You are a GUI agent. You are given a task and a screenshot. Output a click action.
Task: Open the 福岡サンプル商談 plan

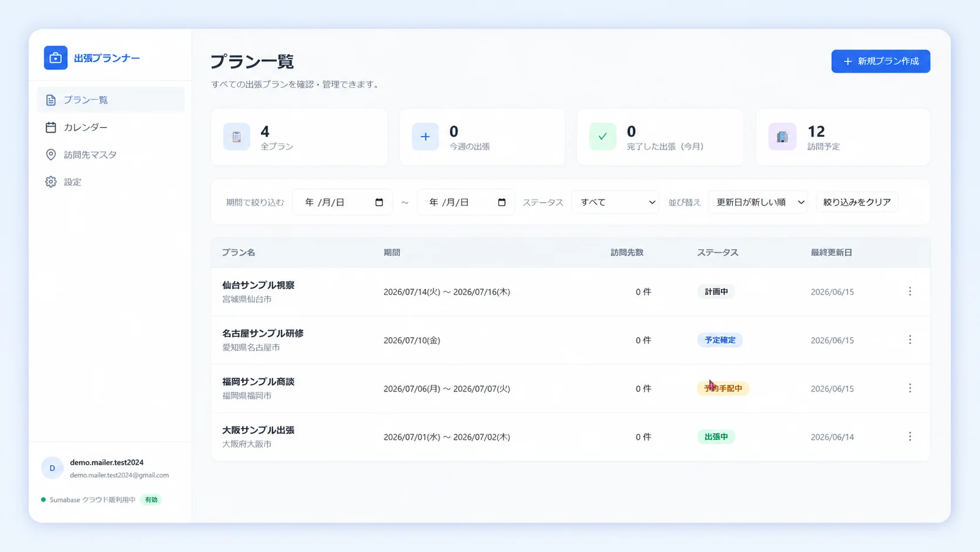tap(258, 382)
